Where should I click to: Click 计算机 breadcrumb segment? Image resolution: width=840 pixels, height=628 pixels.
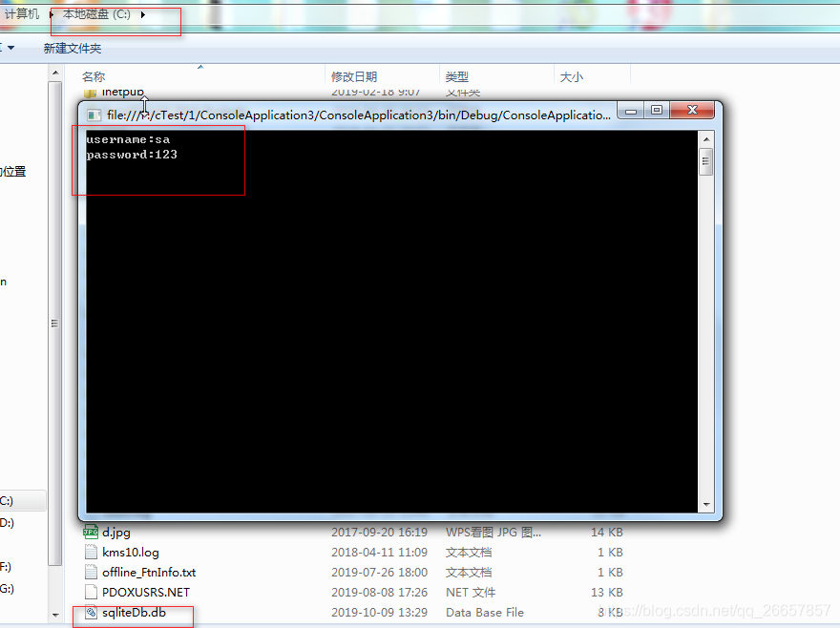(x=22, y=14)
